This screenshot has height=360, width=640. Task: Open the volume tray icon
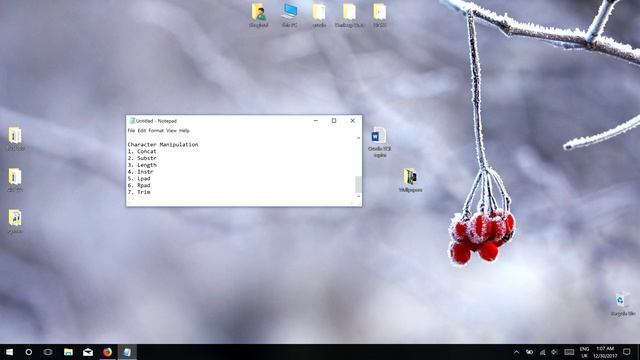[555, 352]
